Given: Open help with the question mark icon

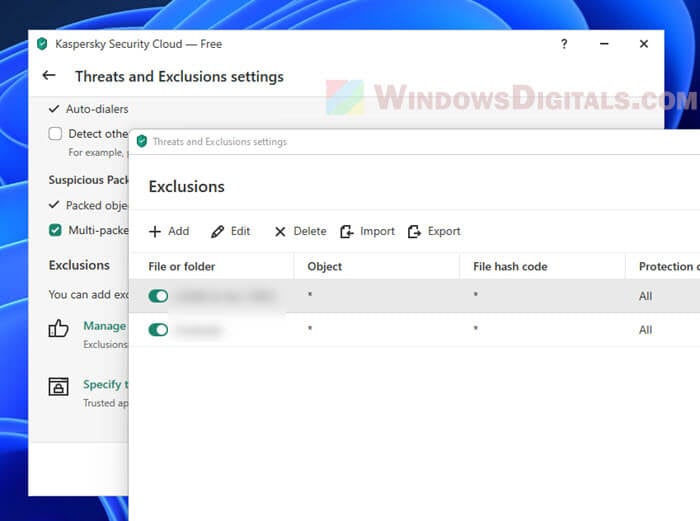Looking at the screenshot, I should pos(564,44).
